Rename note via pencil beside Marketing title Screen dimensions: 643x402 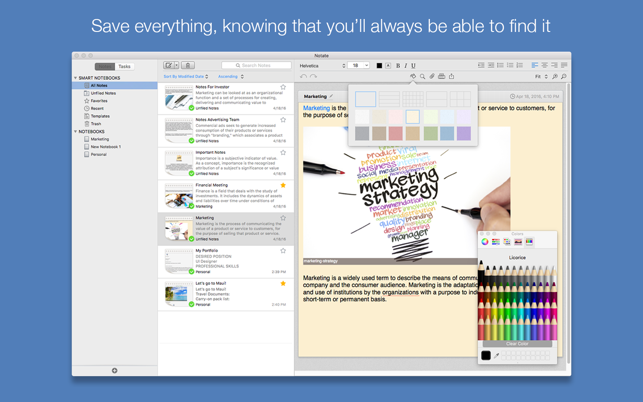(331, 96)
